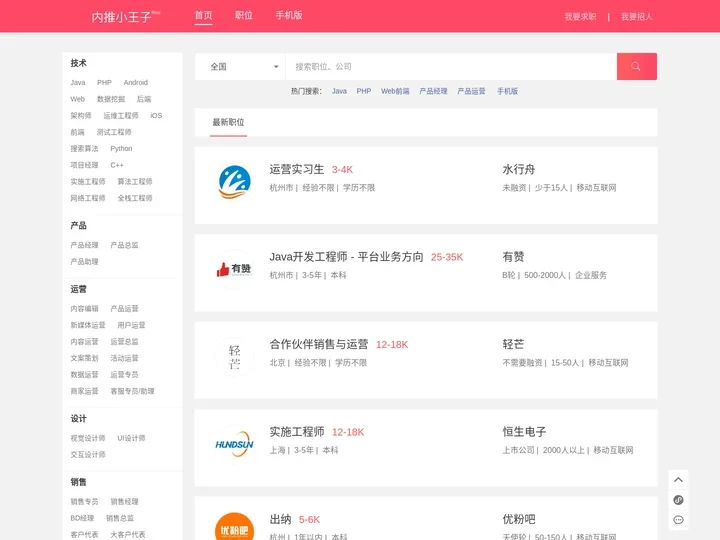Click hot search link 产品运营

click(x=471, y=91)
